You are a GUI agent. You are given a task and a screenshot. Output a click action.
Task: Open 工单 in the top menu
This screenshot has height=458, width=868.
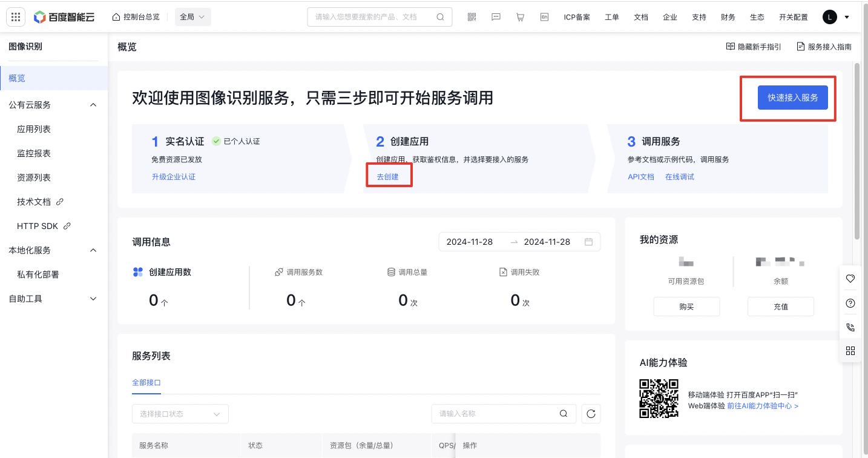click(x=612, y=17)
